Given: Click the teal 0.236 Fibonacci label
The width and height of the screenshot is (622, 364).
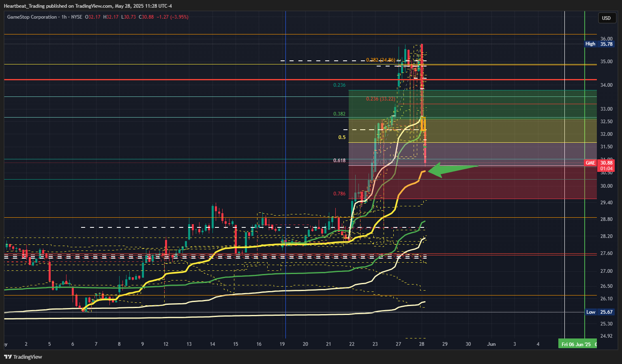Looking at the screenshot, I should 339,85.
